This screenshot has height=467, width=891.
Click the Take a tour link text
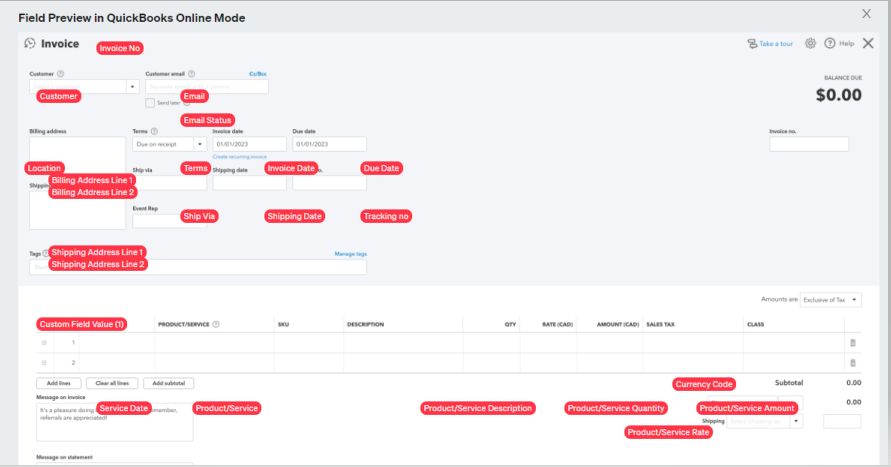point(776,44)
